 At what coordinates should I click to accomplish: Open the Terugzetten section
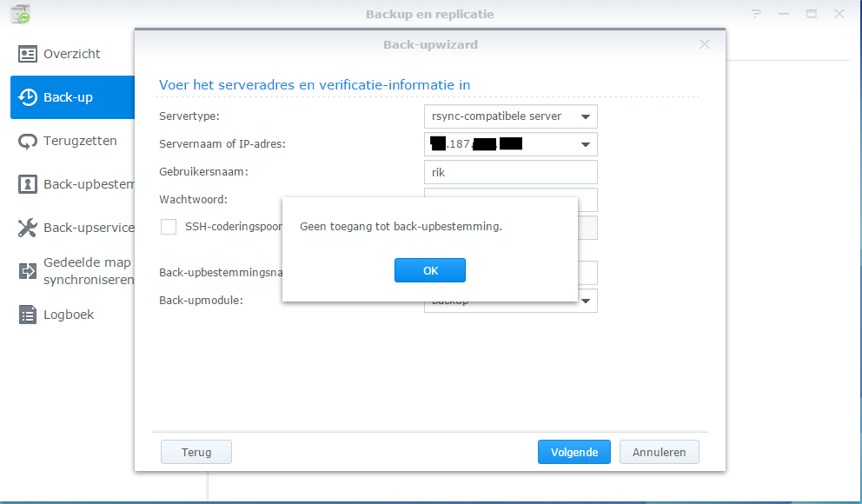point(80,141)
